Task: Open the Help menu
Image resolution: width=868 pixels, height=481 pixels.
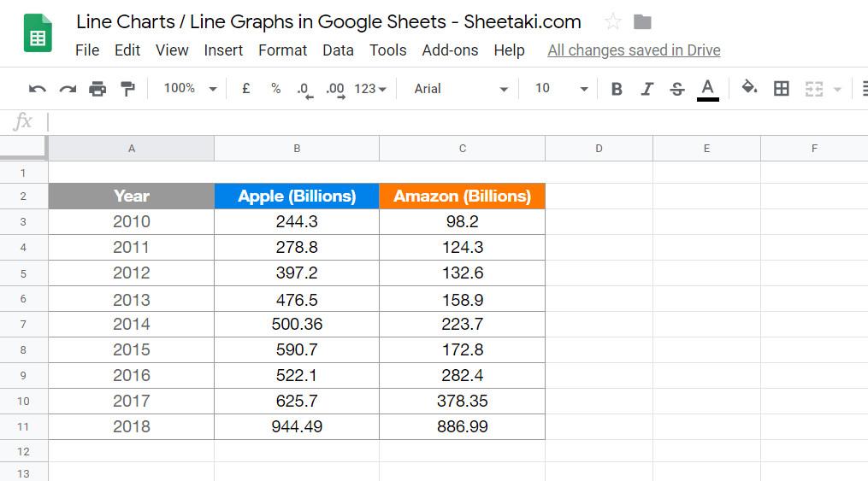Action: tap(509, 50)
